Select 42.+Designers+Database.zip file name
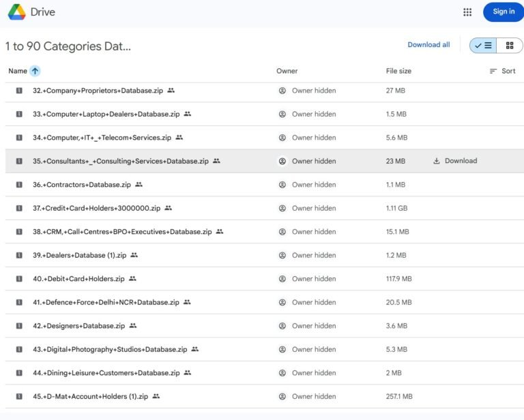The width and height of the screenshot is (524, 420). (79, 326)
